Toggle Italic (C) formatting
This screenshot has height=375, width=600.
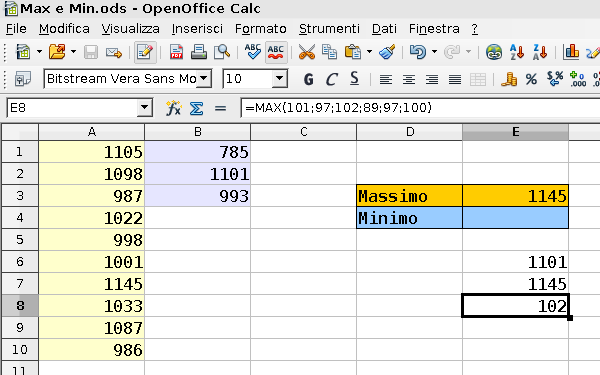coord(331,79)
